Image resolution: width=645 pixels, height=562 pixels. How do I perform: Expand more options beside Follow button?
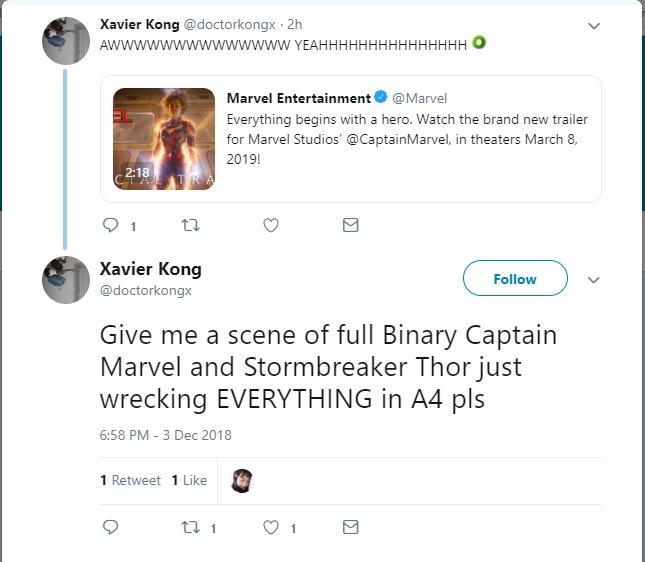click(594, 279)
